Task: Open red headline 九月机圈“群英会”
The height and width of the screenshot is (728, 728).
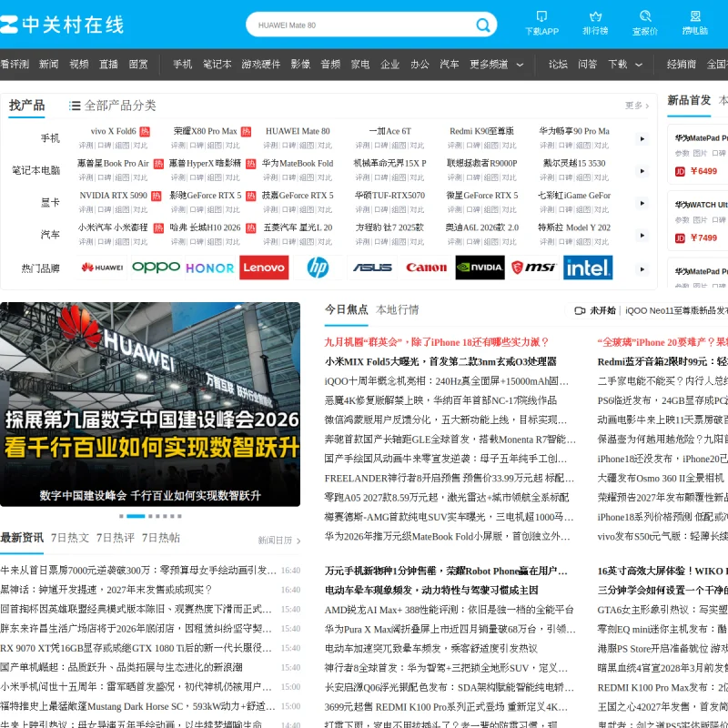Action: point(437,342)
